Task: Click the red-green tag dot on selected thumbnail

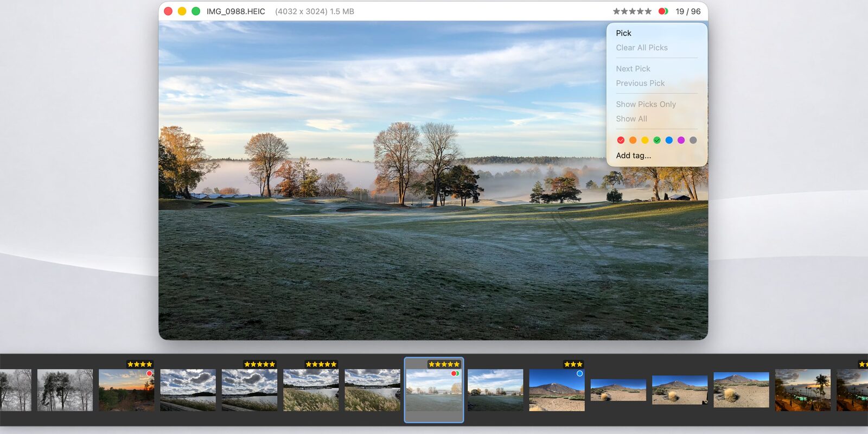Action: [x=455, y=373]
